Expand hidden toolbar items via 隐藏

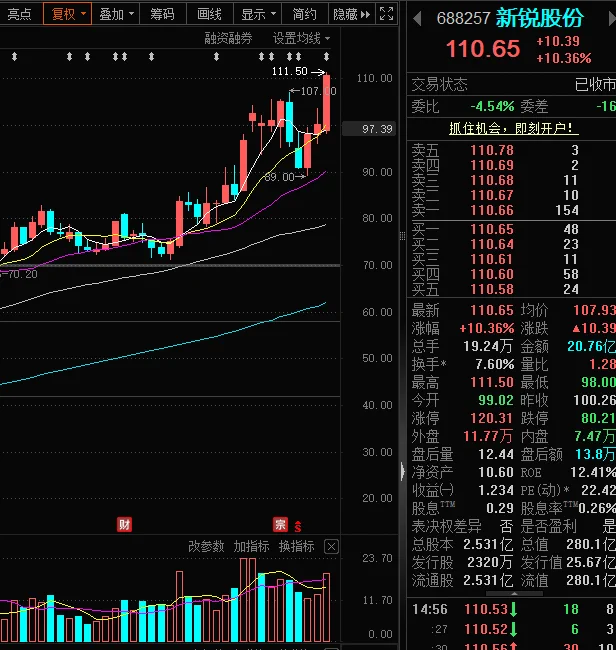pos(352,14)
